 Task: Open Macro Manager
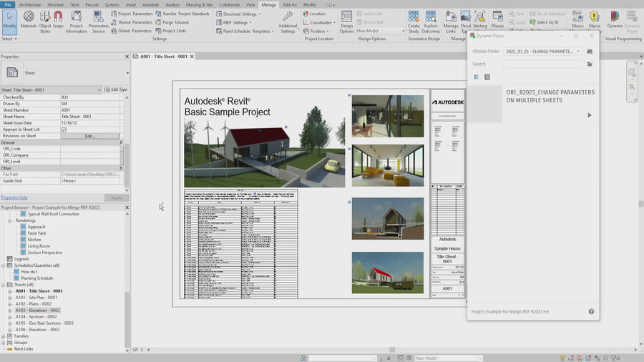[x=577, y=20]
